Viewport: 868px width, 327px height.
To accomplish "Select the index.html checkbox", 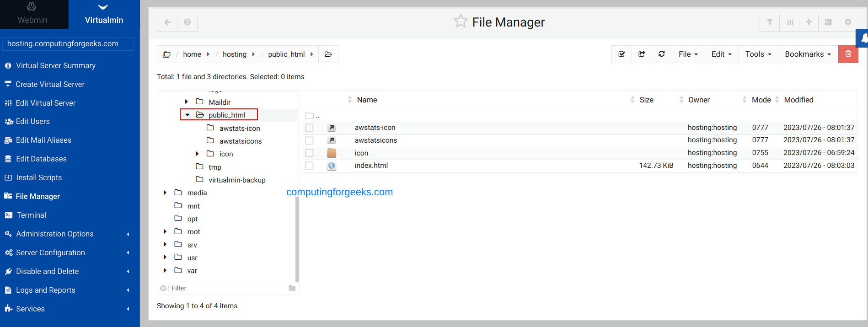I will 310,166.
